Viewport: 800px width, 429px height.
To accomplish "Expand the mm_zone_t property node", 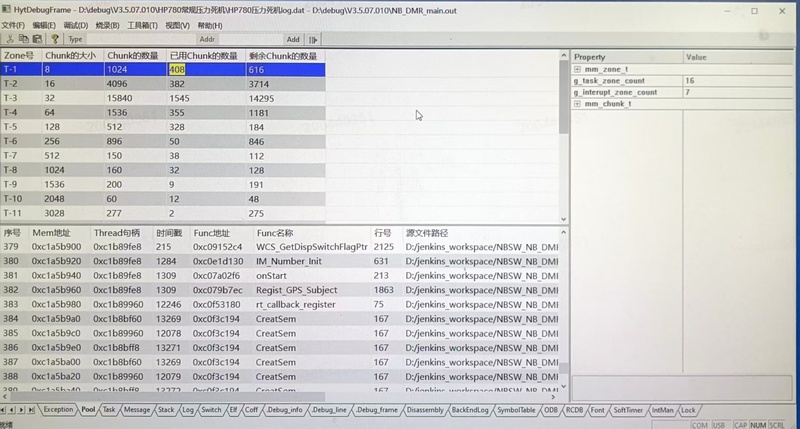I will [x=577, y=69].
